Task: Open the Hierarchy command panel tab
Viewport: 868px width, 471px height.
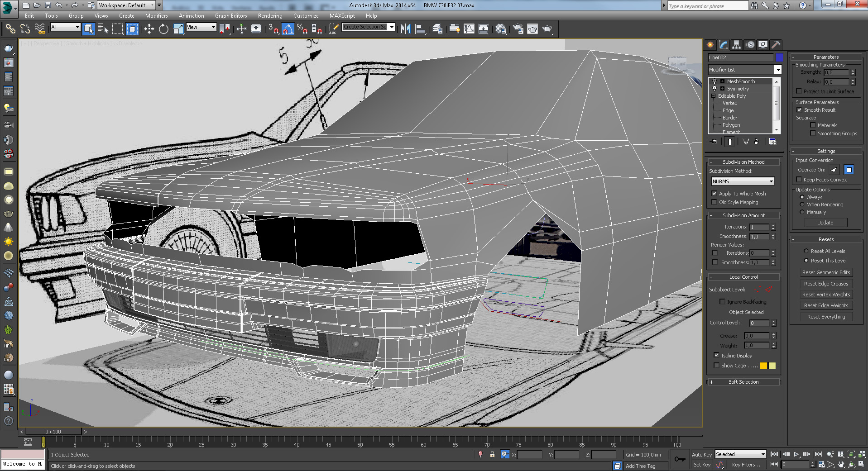Action: [737, 45]
